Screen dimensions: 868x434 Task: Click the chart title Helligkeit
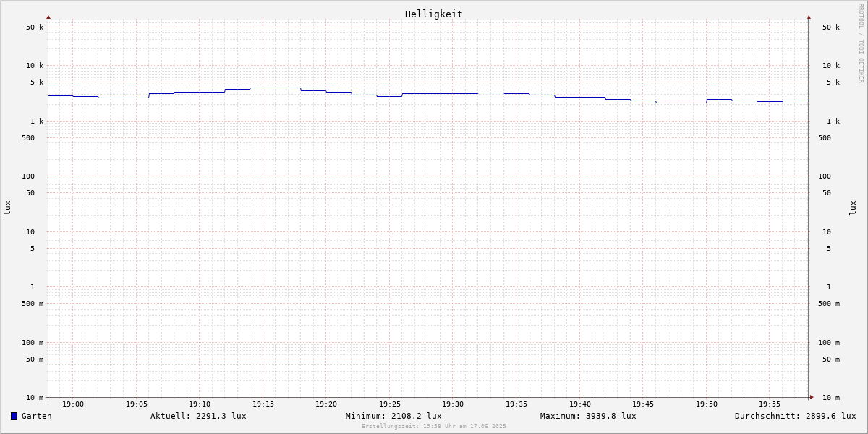tap(434, 14)
